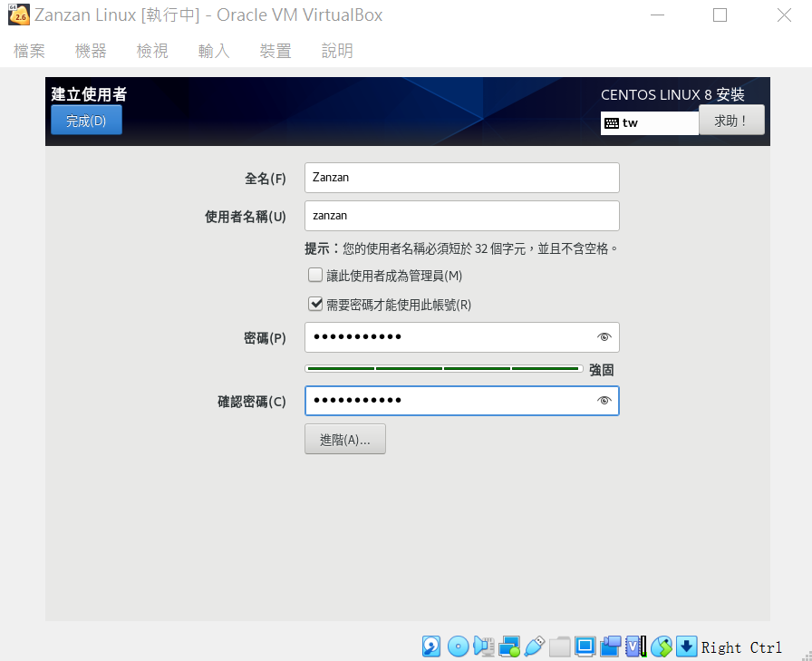
Task: Reveal confirm password with eye icon
Action: pyautogui.click(x=604, y=401)
